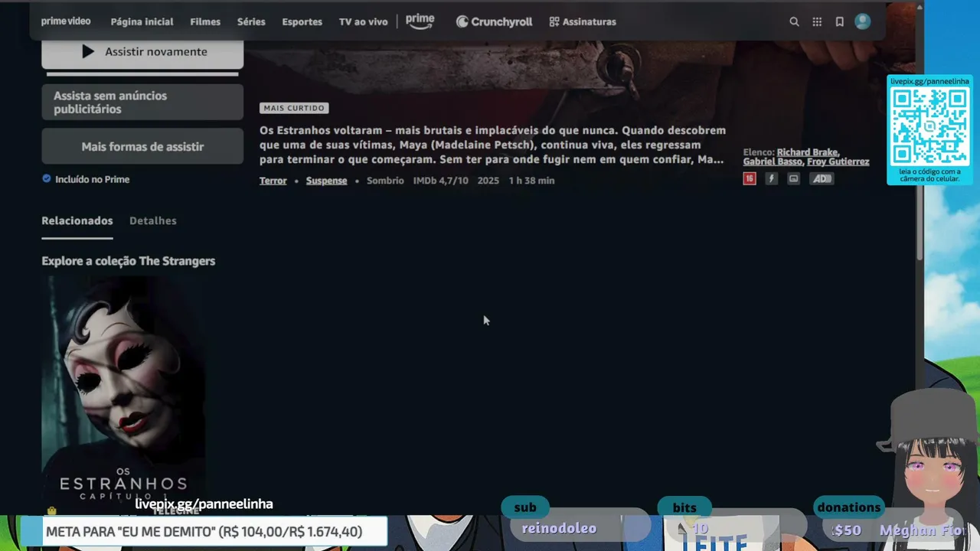This screenshot has width=980, height=551.
Task: Click the reinodoleo subscriber name
Action: coord(559,528)
